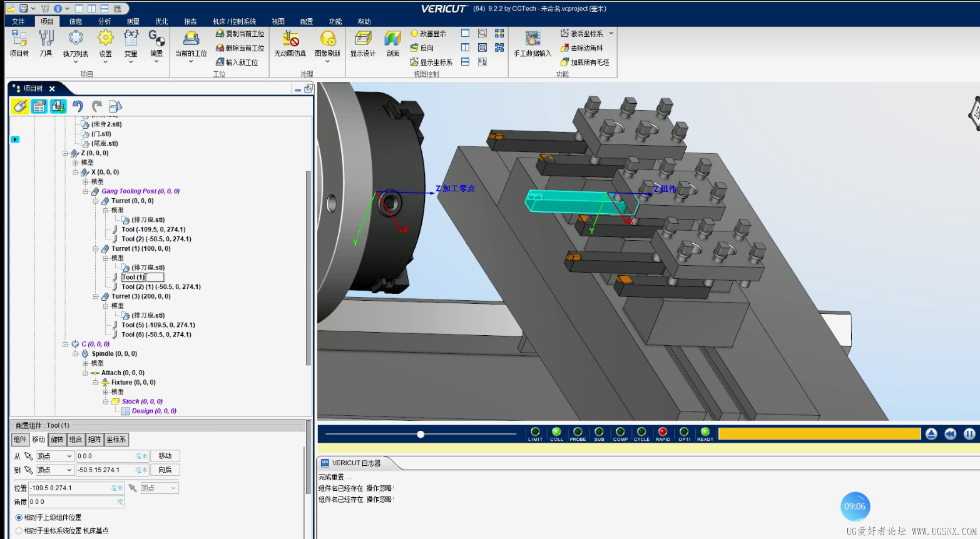Open 激活坐标系 dropdown arrow

click(x=611, y=33)
